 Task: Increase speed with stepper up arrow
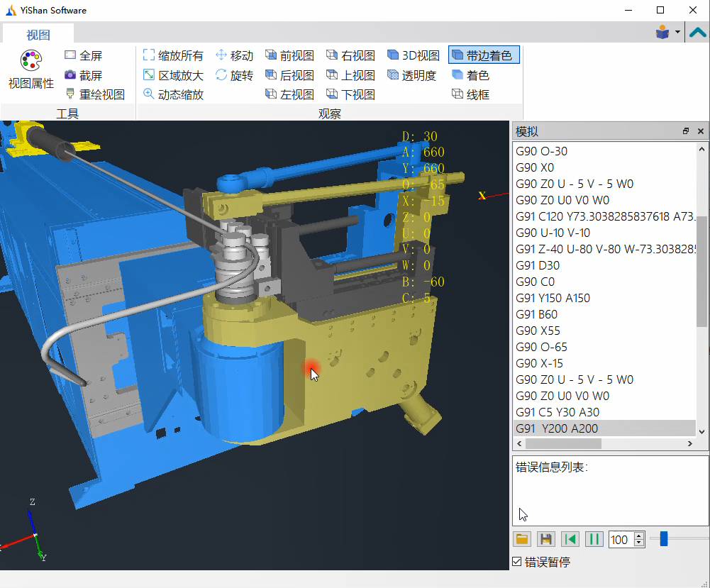(x=639, y=536)
